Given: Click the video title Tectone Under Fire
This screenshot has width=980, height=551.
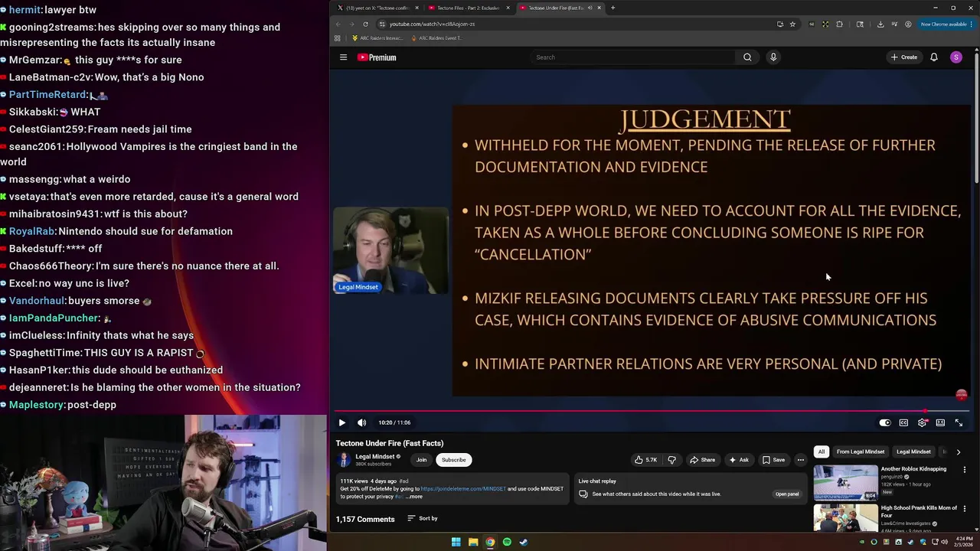Looking at the screenshot, I should [390, 443].
